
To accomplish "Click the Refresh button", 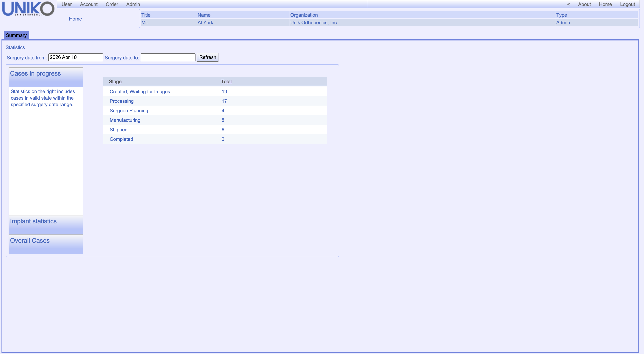I will (x=207, y=57).
